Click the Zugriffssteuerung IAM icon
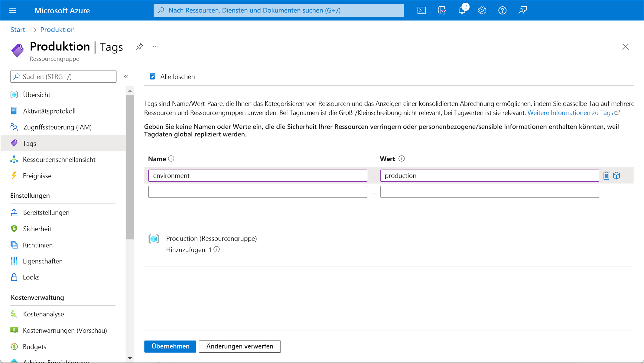 pyautogui.click(x=15, y=127)
